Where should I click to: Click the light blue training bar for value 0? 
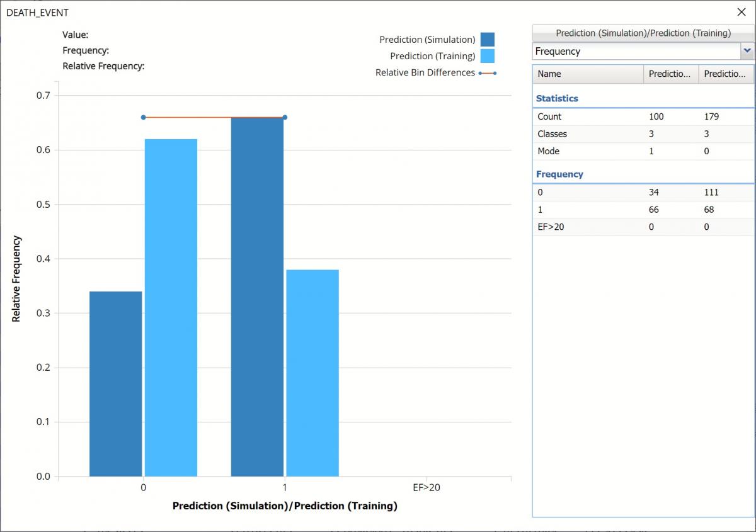171,307
